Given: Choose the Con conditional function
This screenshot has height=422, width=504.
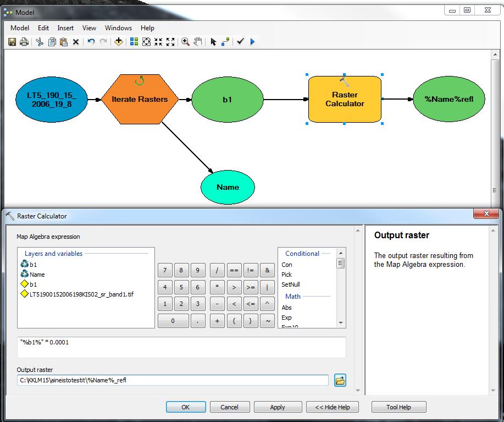Looking at the screenshot, I should (287, 265).
